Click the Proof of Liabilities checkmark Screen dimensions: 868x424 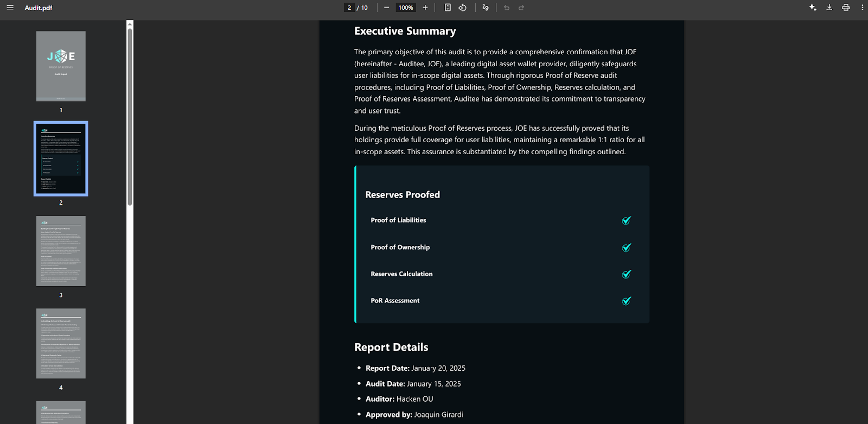click(x=627, y=220)
